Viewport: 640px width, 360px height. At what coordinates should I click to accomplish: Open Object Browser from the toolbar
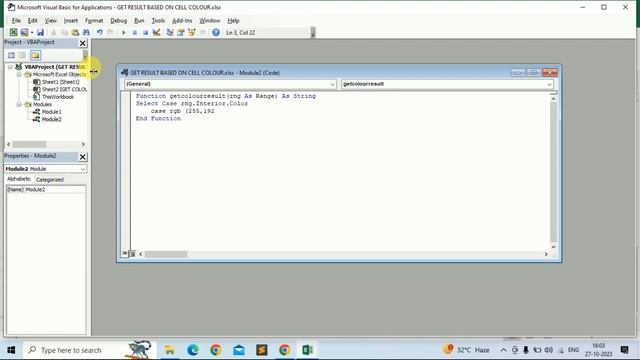pyautogui.click(x=191, y=32)
